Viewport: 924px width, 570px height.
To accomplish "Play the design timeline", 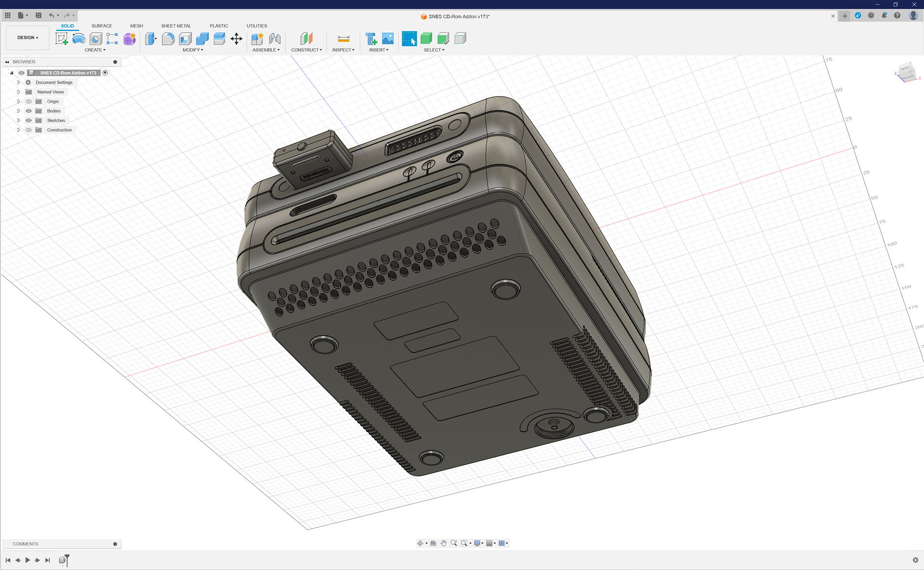I will point(27,560).
